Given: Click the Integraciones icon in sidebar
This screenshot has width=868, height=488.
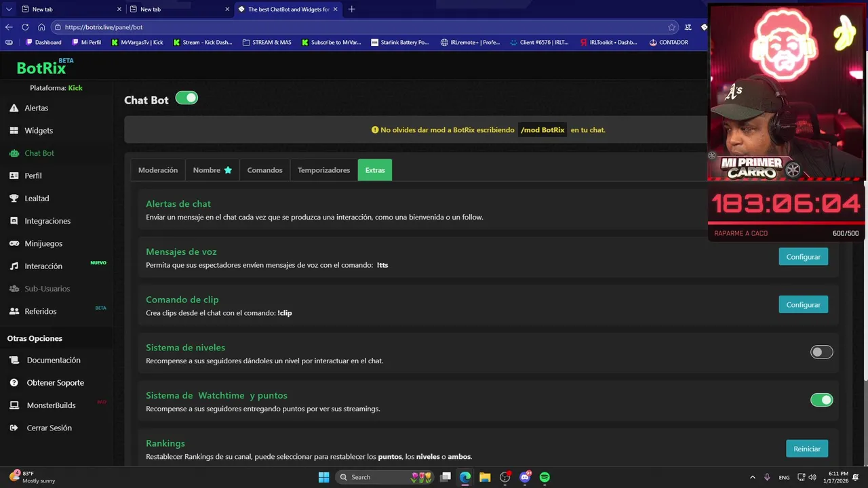Looking at the screenshot, I should pos(14,221).
